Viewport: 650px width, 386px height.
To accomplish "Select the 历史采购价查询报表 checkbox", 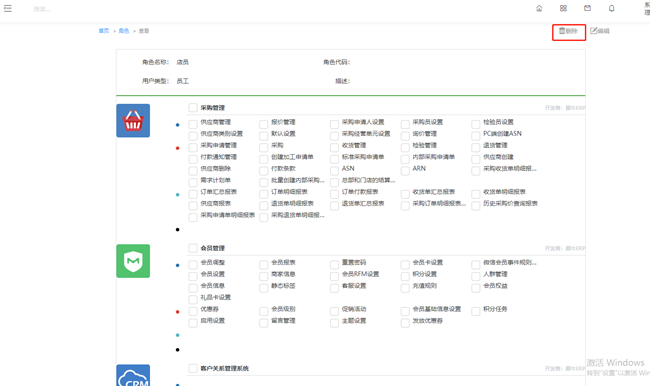I will coord(475,205).
